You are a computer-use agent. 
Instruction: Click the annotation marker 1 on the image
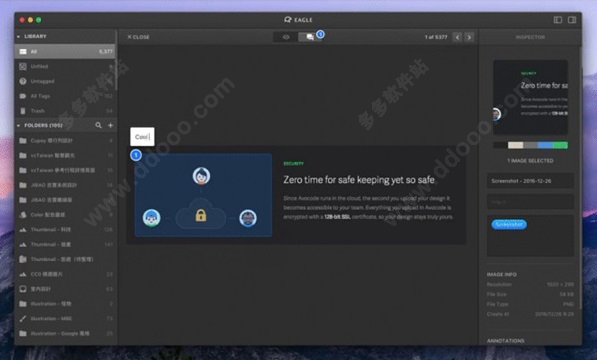click(x=136, y=155)
